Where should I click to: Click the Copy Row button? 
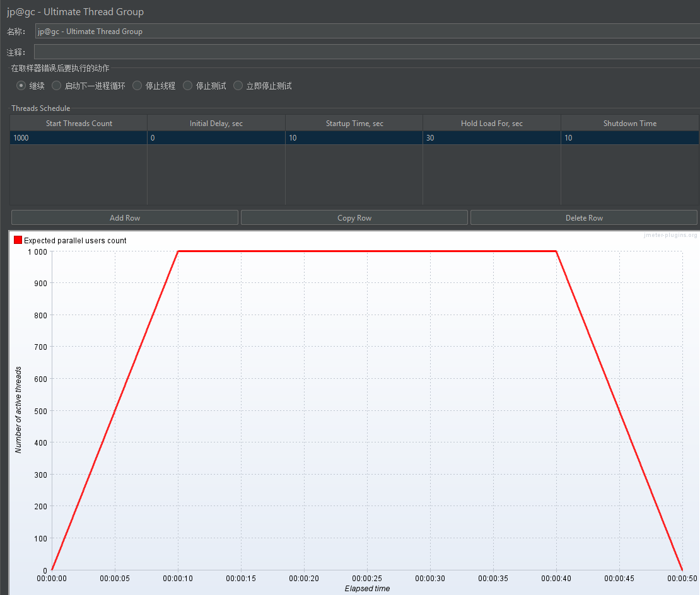354,217
